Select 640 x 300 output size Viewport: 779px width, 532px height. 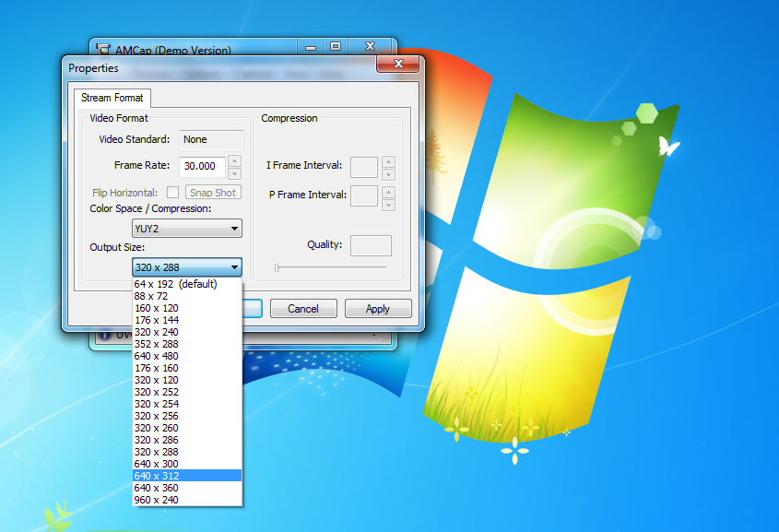[187, 464]
